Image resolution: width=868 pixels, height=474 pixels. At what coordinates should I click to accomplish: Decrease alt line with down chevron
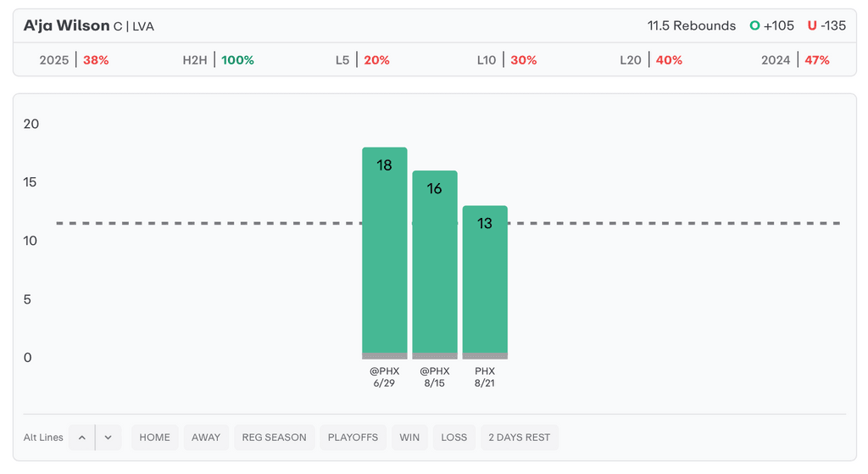[x=108, y=438]
